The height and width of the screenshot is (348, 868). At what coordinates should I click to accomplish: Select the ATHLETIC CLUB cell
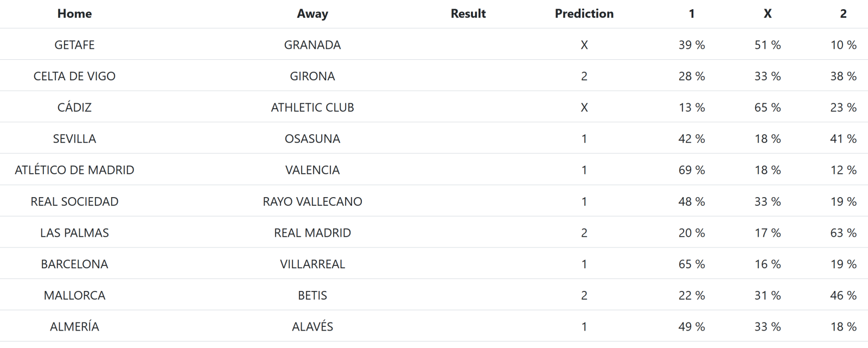(x=312, y=107)
